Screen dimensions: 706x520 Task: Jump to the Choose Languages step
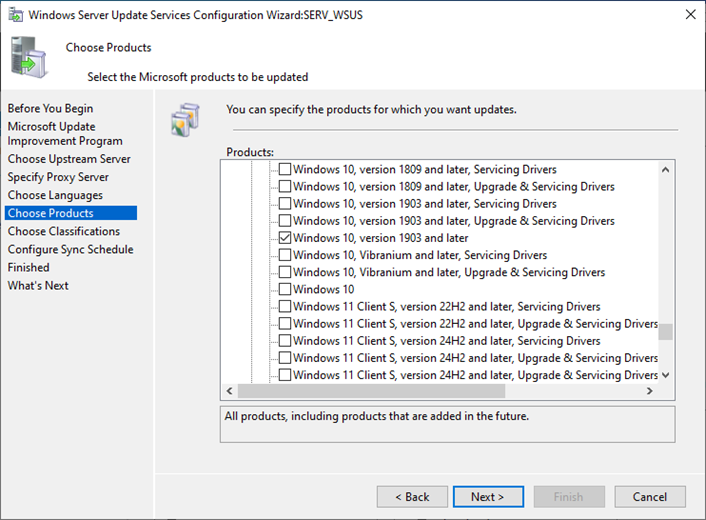click(55, 195)
